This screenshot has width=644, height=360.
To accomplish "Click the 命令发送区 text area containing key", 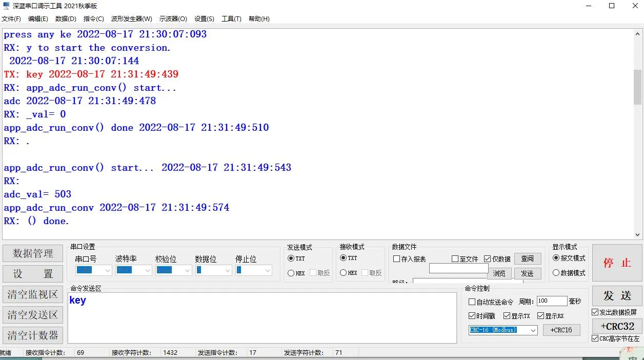I will (262, 318).
